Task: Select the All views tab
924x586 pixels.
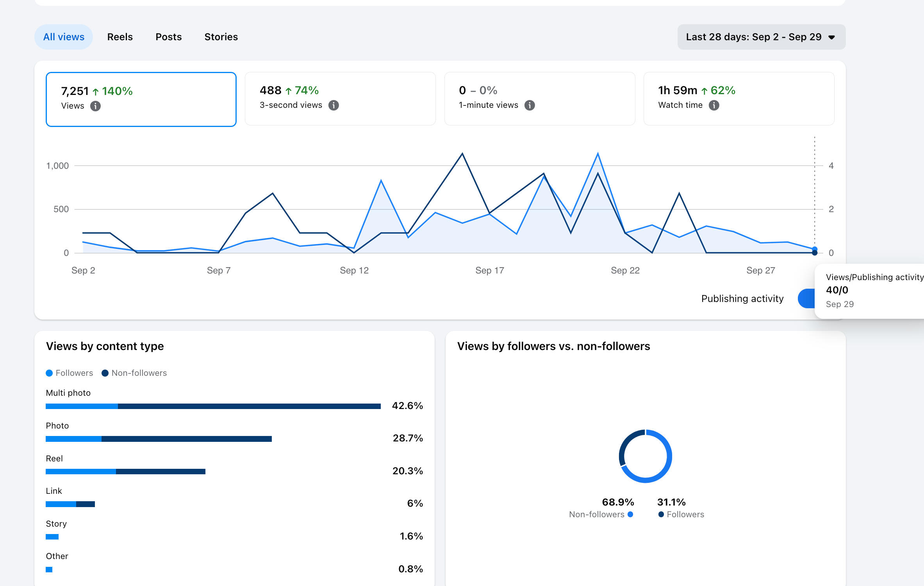Action: click(x=64, y=37)
